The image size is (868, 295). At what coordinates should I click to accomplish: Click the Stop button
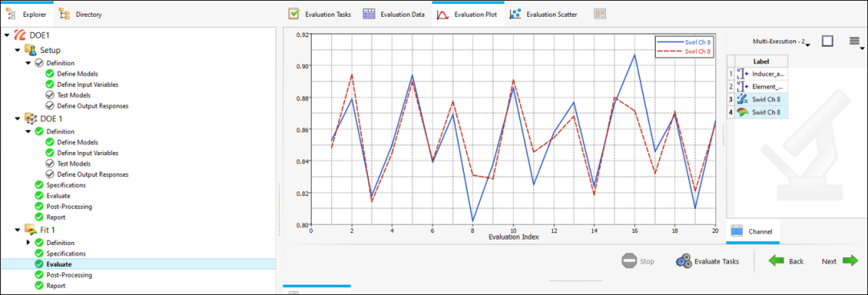click(x=637, y=261)
